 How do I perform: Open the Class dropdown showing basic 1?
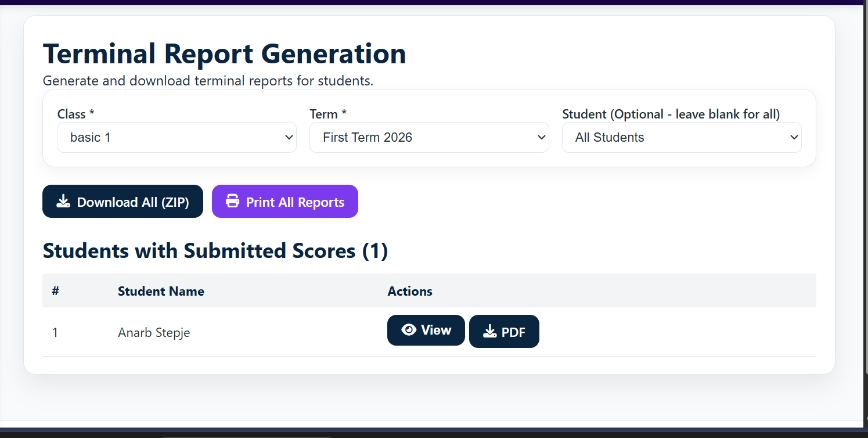pyautogui.click(x=177, y=137)
